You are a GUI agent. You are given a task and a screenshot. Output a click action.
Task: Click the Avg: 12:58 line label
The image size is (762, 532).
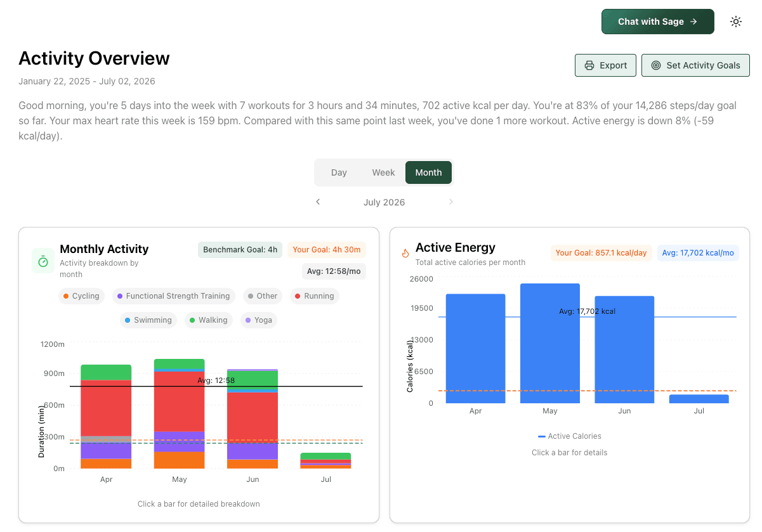coord(216,380)
